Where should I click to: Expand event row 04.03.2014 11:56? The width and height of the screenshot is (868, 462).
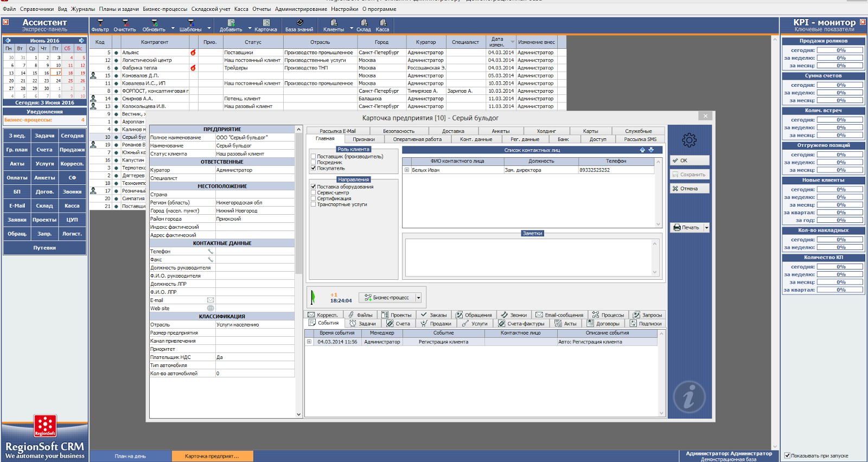309,342
